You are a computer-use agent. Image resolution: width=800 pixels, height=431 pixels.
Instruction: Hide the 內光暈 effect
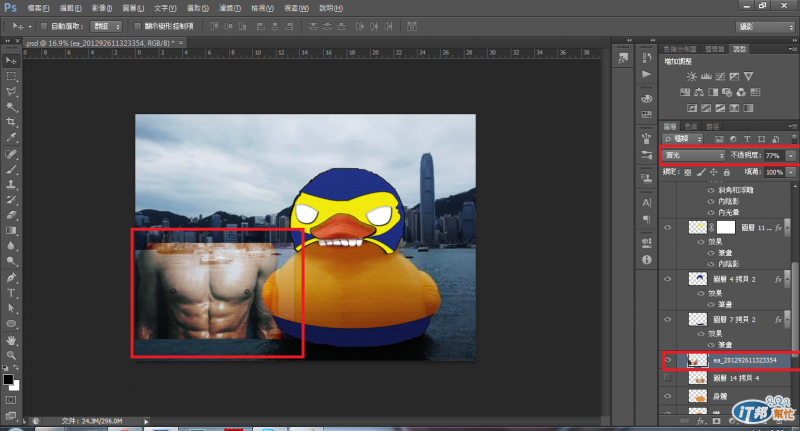[711, 212]
